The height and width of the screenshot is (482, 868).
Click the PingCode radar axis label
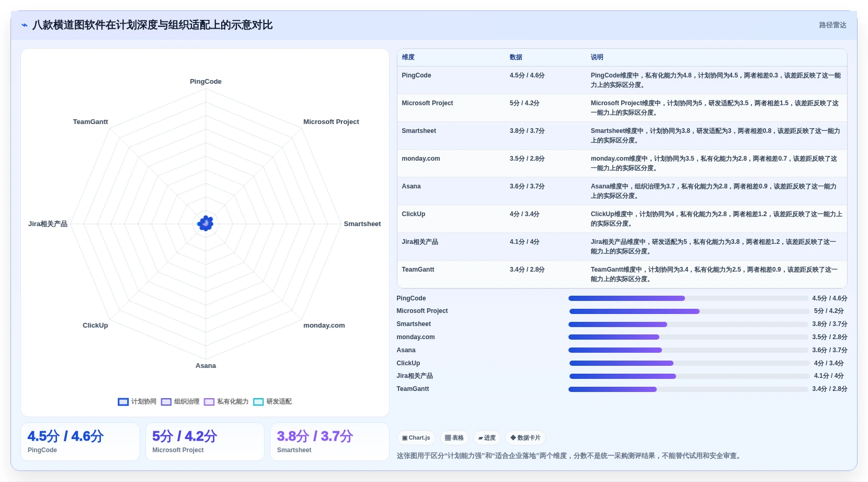coord(205,82)
